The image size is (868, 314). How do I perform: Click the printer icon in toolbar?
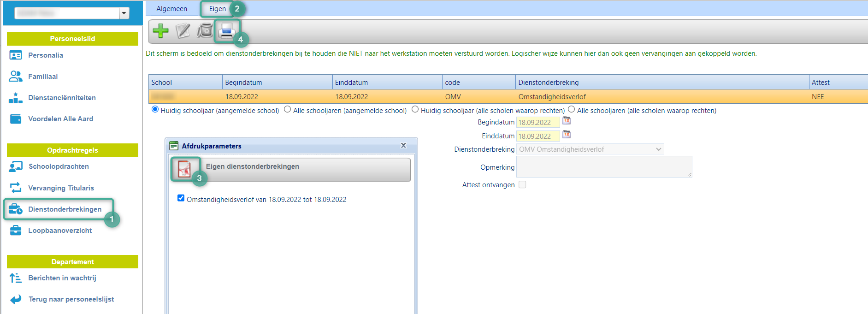point(226,31)
